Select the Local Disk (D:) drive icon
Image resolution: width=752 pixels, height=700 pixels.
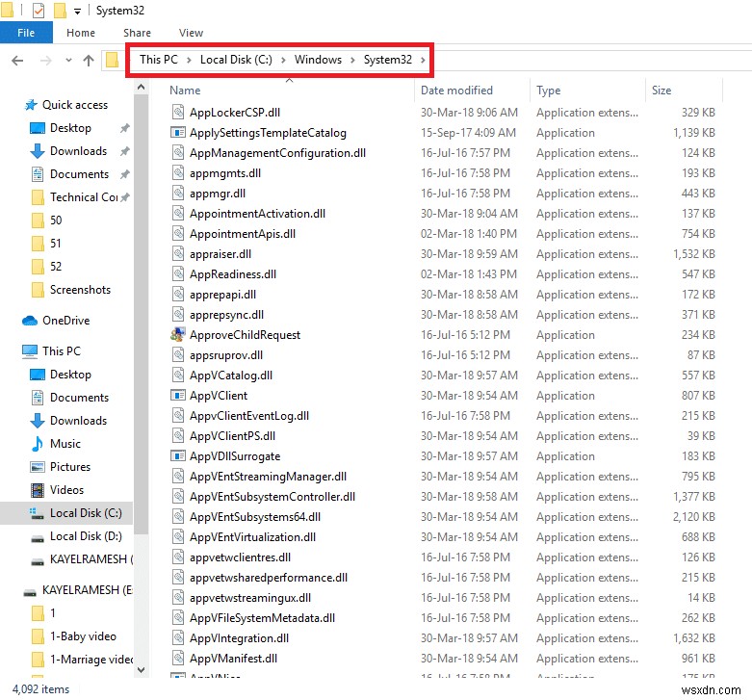[38, 537]
